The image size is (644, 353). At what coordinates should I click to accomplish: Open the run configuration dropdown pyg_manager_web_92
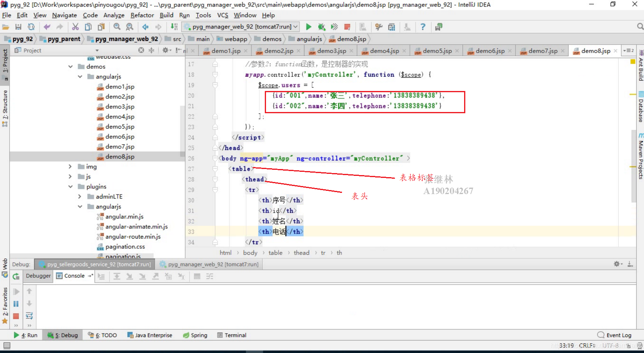241,27
